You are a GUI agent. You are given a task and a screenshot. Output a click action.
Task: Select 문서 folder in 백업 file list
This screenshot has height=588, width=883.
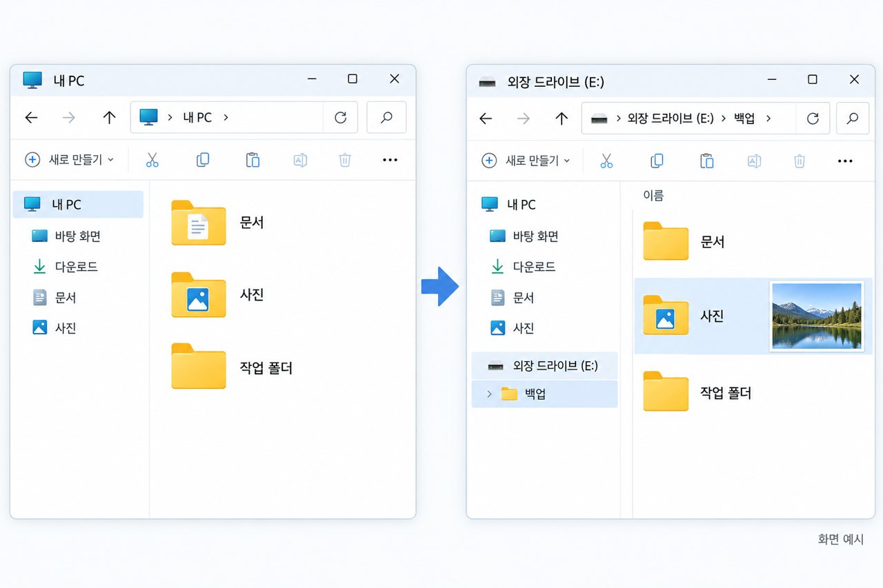(684, 241)
